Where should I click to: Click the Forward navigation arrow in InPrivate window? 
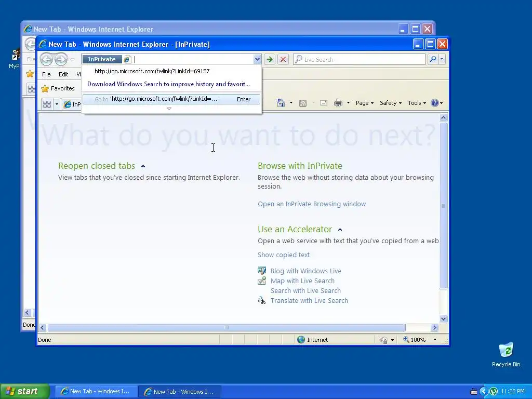coord(61,59)
